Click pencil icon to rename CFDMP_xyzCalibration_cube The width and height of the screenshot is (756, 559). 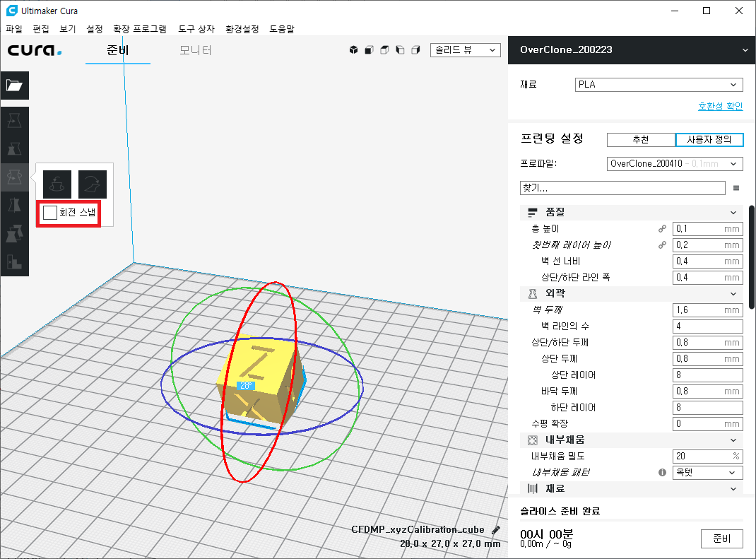tap(496, 529)
